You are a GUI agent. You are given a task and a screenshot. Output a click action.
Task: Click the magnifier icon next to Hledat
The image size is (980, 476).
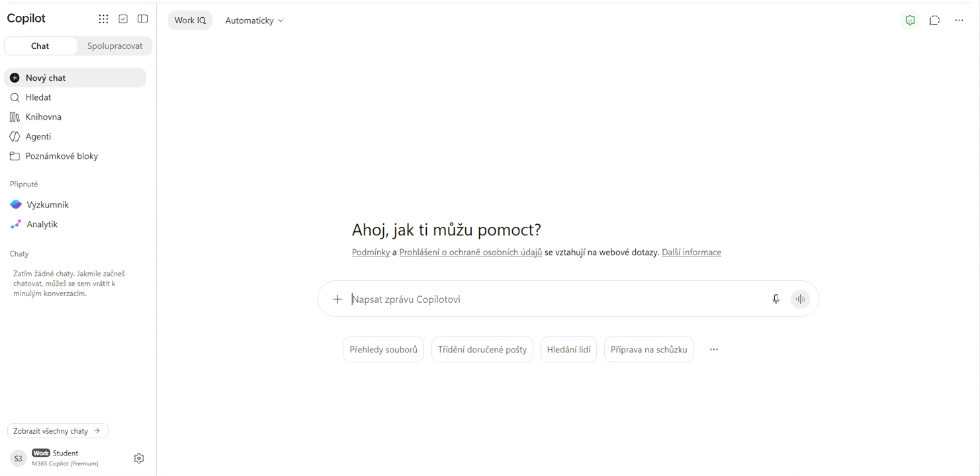coord(15,98)
